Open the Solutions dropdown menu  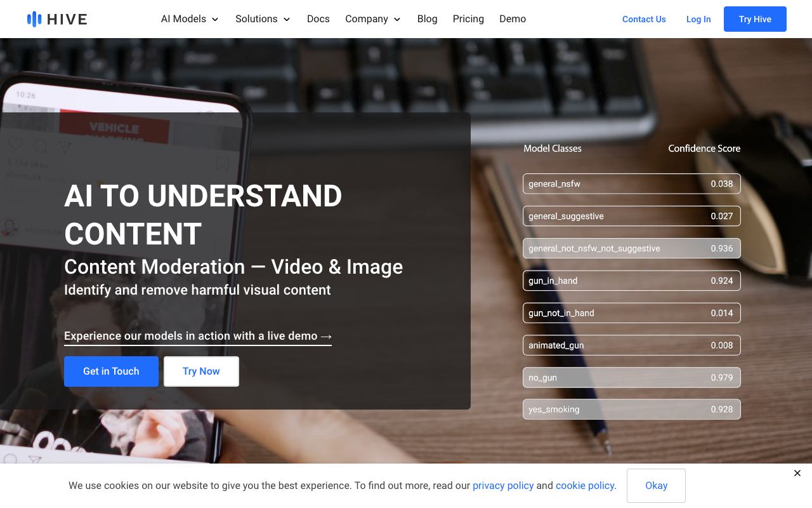coord(263,19)
